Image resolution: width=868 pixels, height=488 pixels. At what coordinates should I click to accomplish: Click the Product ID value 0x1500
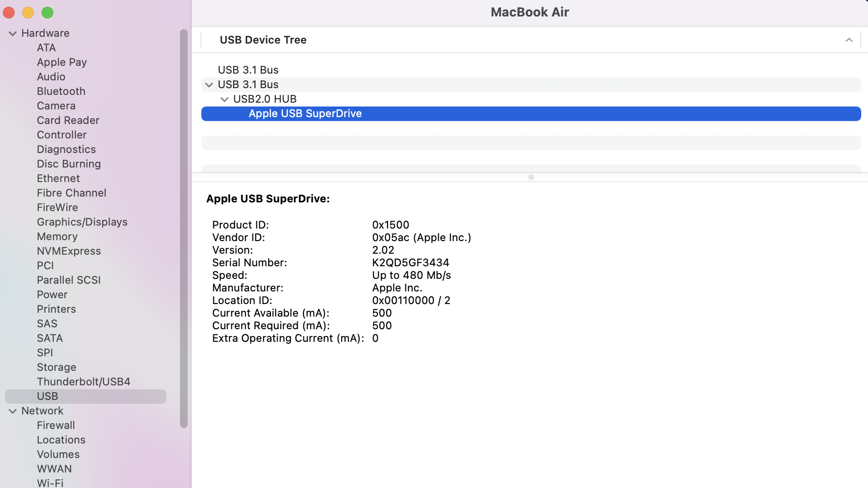pyautogui.click(x=391, y=225)
